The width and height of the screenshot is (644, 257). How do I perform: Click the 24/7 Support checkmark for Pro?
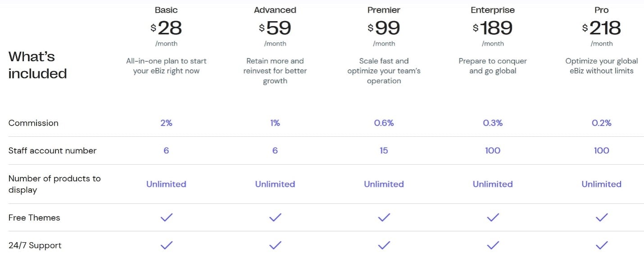tap(602, 245)
